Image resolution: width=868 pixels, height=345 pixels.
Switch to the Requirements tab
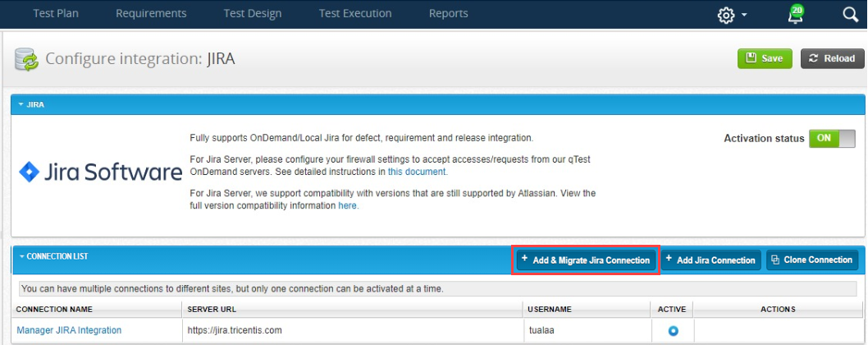pyautogui.click(x=151, y=13)
